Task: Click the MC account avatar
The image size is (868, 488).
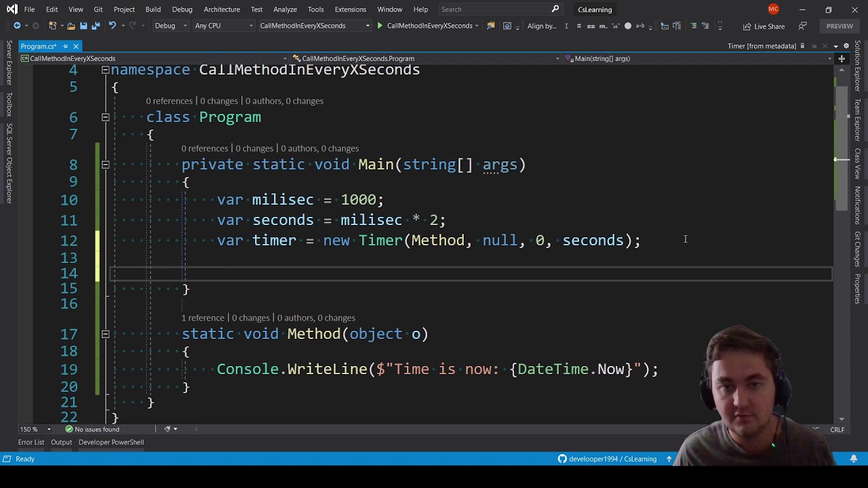Action: (x=774, y=9)
